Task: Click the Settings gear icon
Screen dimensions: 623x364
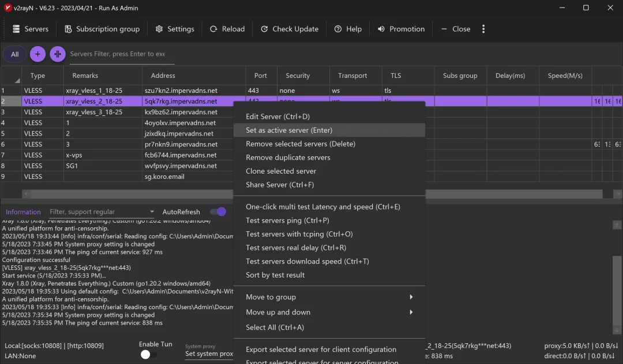Action: tap(159, 29)
